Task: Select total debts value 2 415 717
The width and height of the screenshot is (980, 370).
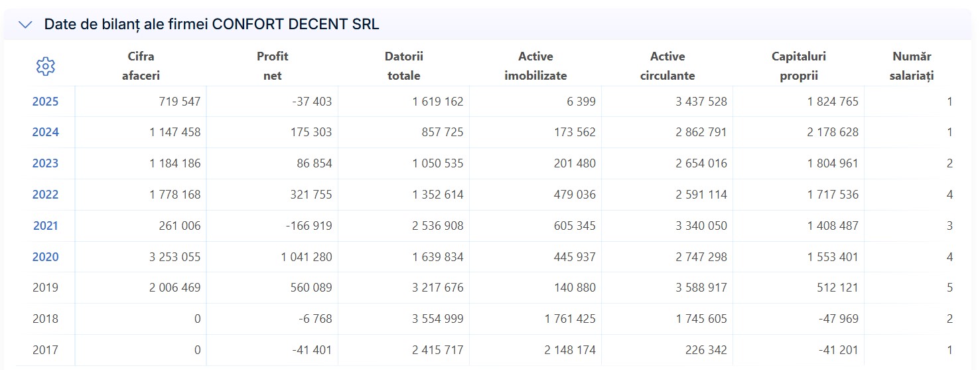Action: pos(438,349)
